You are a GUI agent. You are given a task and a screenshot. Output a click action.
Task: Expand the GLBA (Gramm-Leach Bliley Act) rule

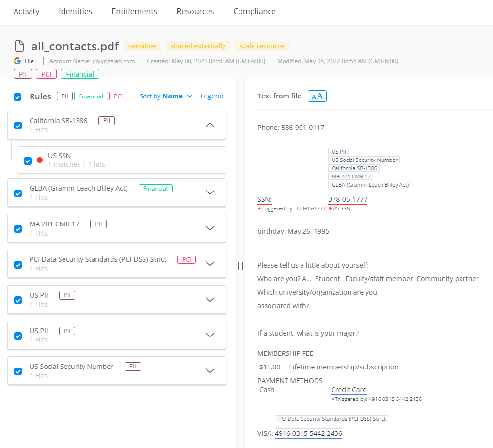(210, 192)
